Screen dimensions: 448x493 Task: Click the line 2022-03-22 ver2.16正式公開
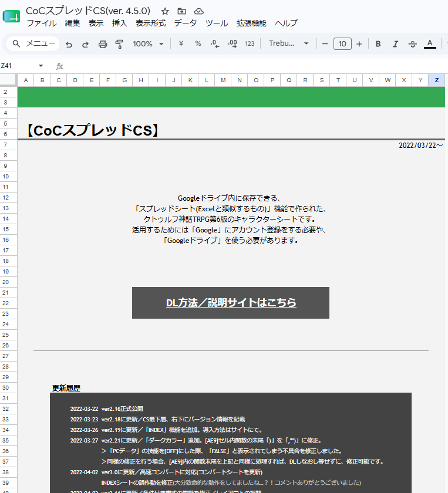coord(106,408)
